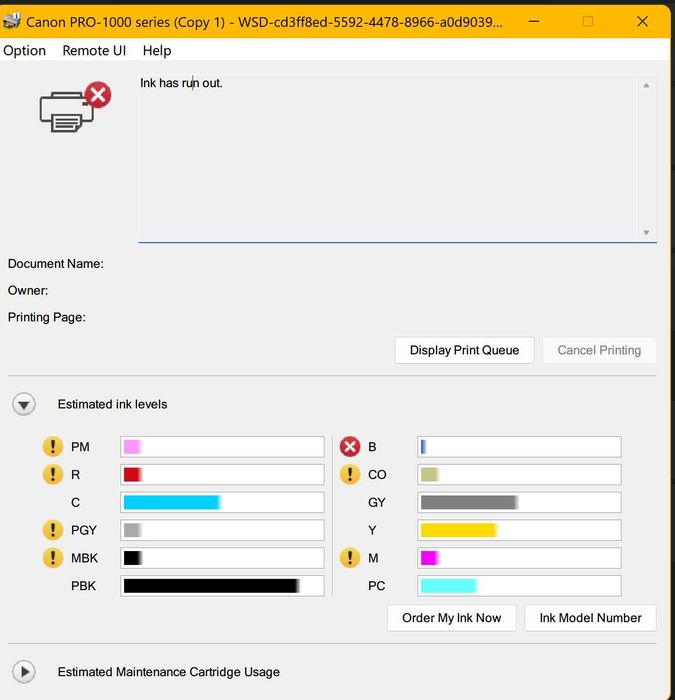675x700 pixels.
Task: Click the Cancel Printing button
Action: (599, 350)
